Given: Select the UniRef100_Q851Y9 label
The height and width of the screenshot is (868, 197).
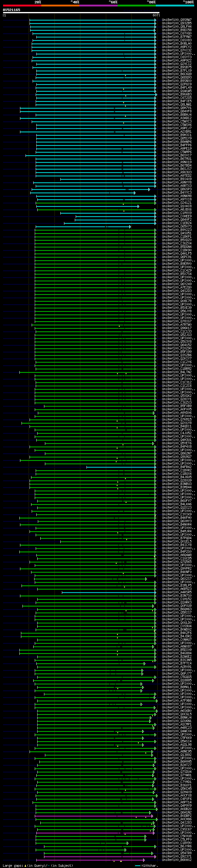Looking at the screenshot, I should [177, 138].
